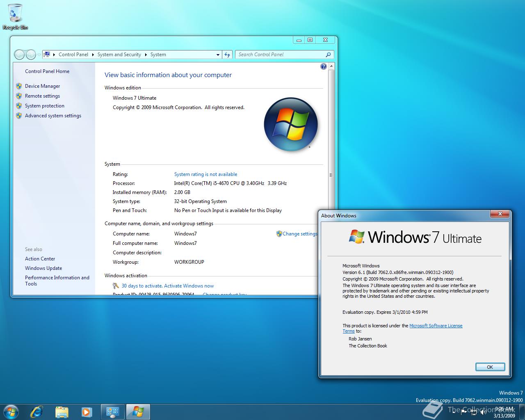Open the Recycle Bin desktop icon
525x420 pixels.
pos(15,16)
